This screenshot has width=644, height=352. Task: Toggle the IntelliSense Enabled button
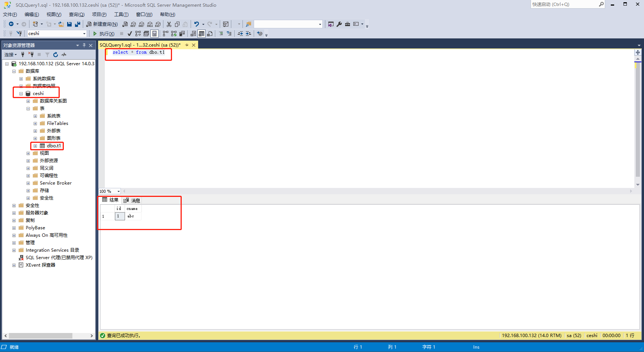click(x=154, y=34)
